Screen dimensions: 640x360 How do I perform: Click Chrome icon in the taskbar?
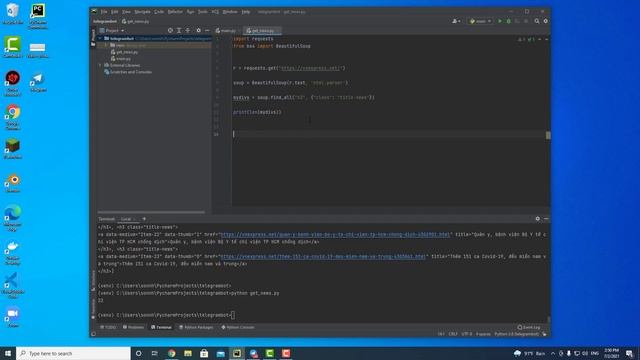[x=171, y=353]
